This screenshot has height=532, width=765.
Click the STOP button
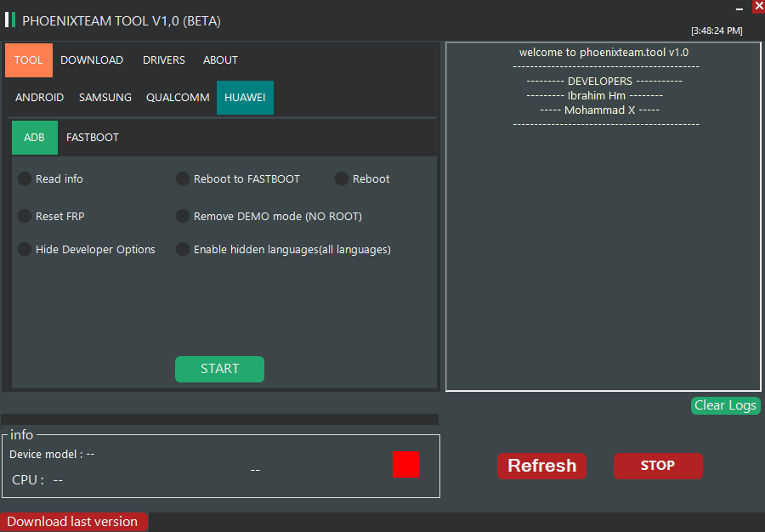[658, 467]
